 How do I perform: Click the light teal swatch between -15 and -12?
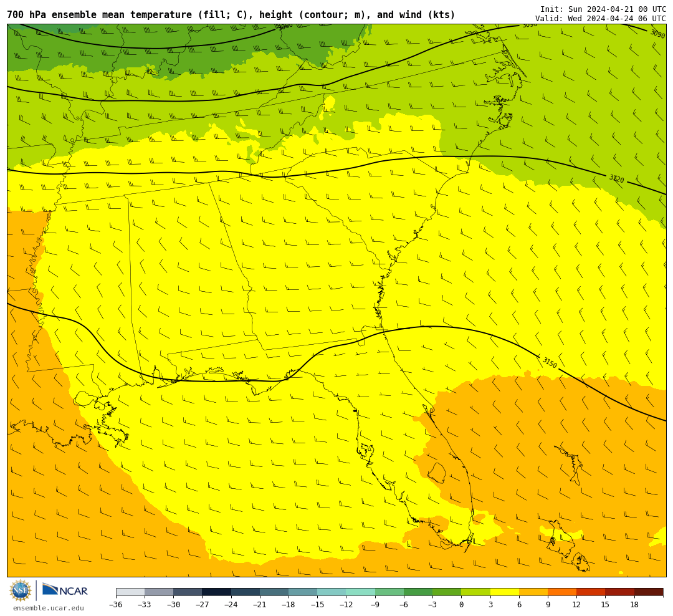[x=332, y=592]
